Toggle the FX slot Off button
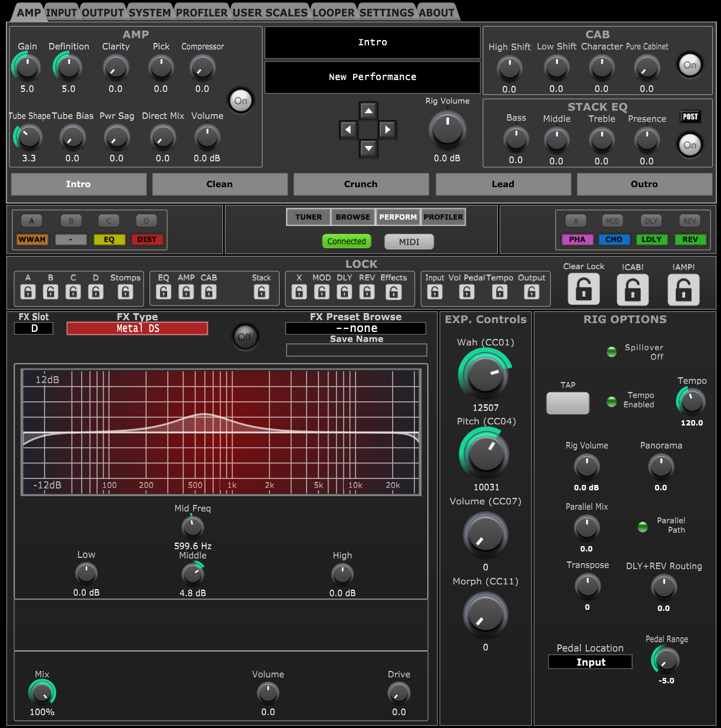 (244, 337)
